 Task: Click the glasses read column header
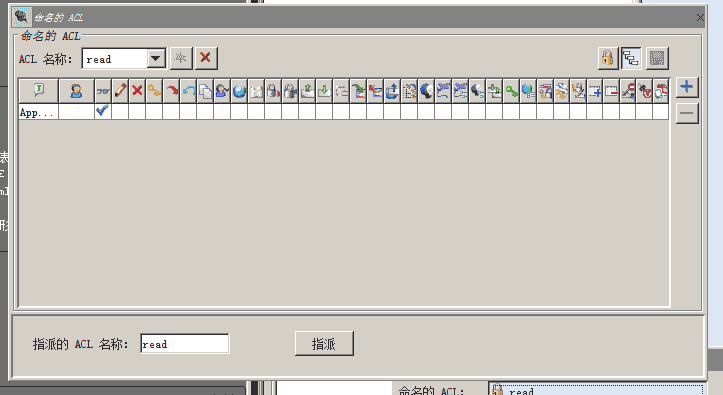(x=103, y=91)
